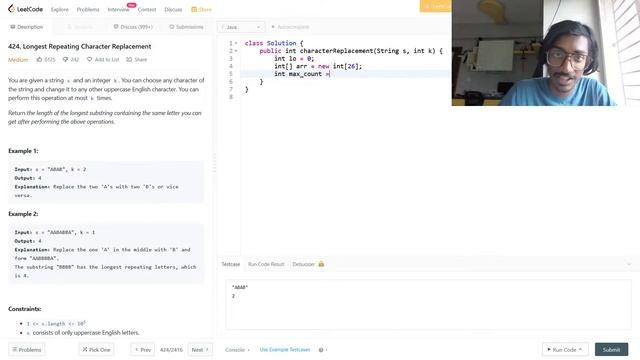Click the Example 1 heading
Image resolution: width=640 pixels, height=360 pixels.
click(23, 151)
